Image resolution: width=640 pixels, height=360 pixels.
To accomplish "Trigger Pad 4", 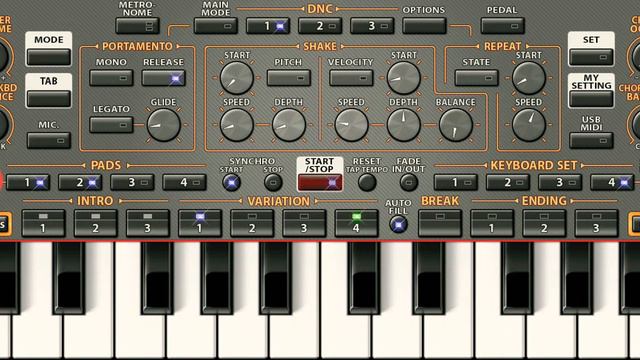I will point(184,182).
